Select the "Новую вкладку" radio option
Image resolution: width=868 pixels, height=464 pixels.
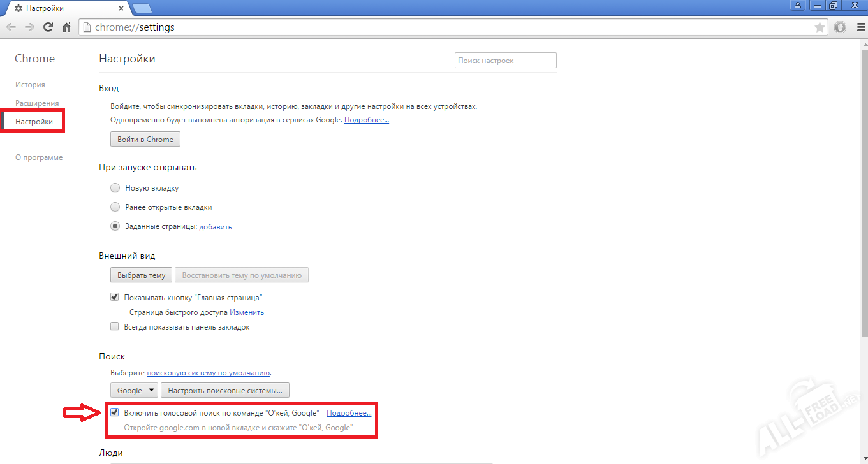(115, 188)
